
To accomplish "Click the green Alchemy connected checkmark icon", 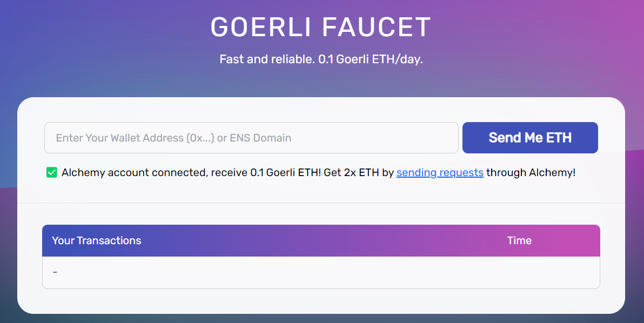I will (x=51, y=172).
